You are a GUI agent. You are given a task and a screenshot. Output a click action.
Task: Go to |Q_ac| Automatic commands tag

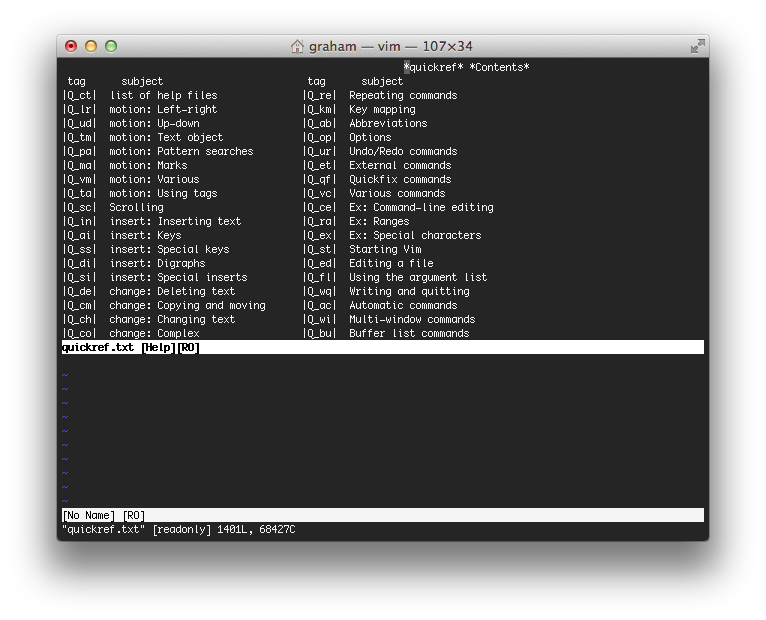pyautogui.click(x=319, y=306)
